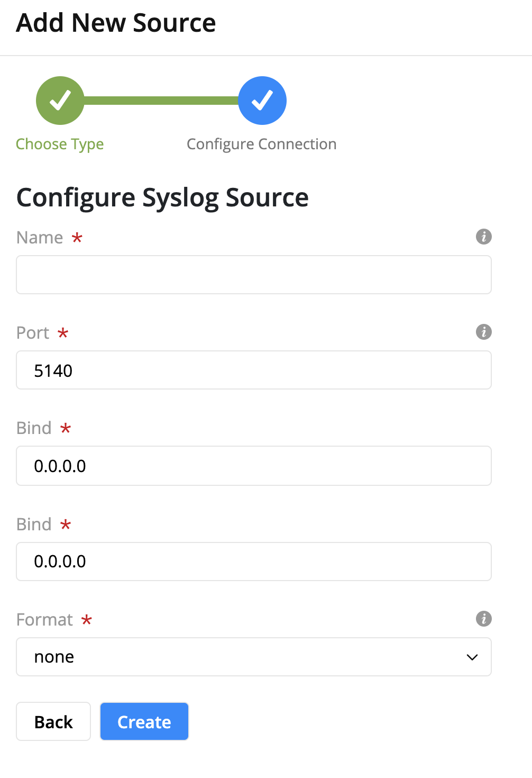Click the info icon next to Port
Screen dimensions: 532x778
click(483, 332)
